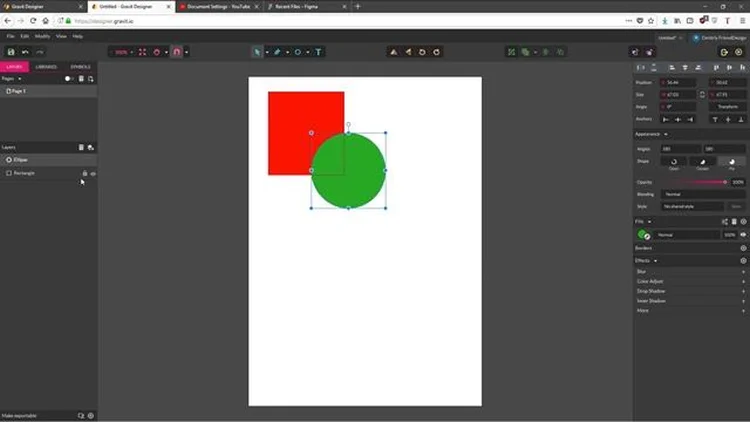Expand the Pages dropdown arrow

(20, 78)
